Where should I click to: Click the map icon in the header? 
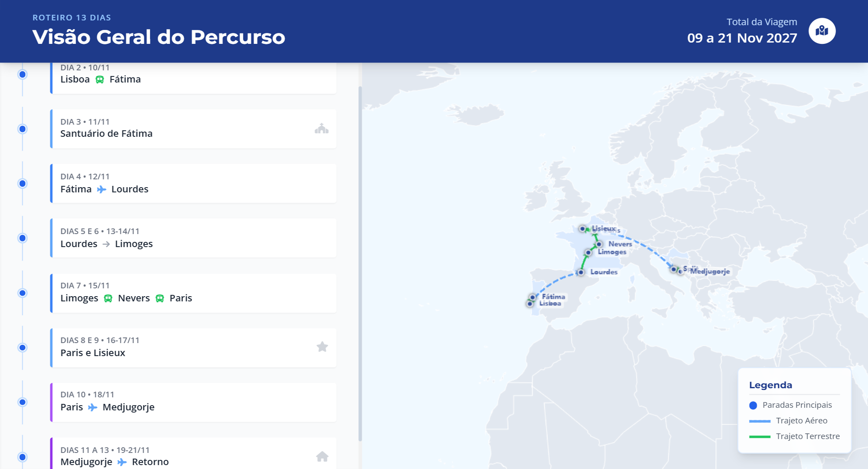(822, 31)
